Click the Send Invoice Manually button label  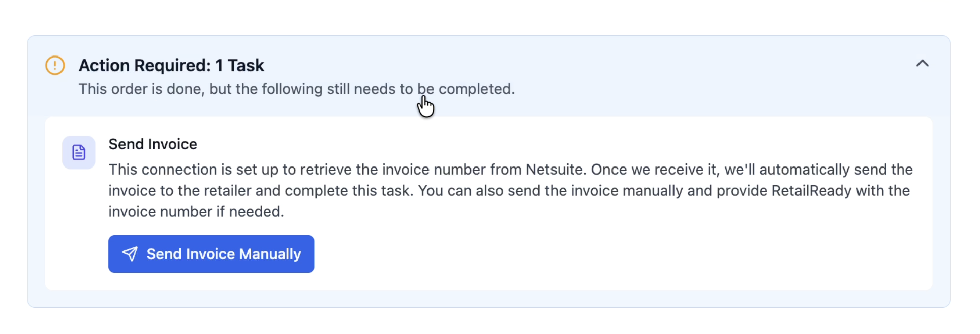coord(224,254)
